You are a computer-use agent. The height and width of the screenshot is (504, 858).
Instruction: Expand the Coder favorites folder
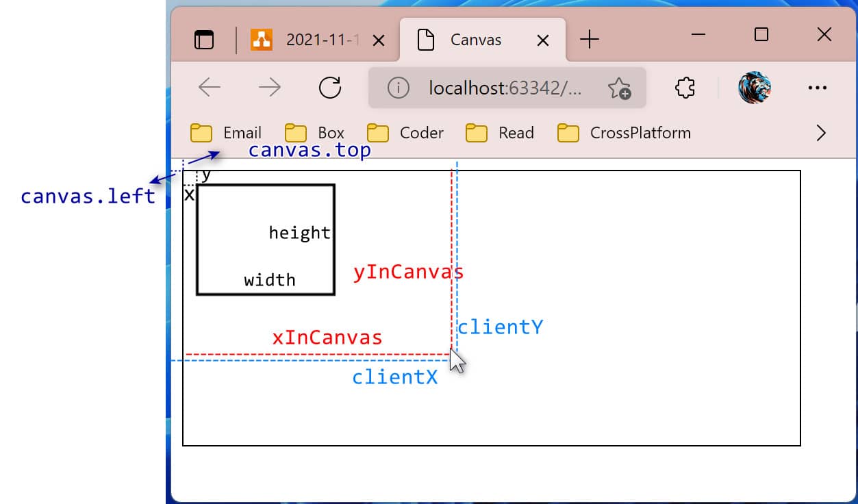405,132
